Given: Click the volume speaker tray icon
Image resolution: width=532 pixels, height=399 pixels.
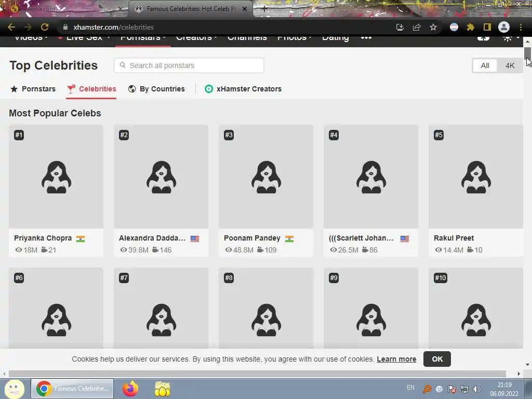Looking at the screenshot, I should click(x=477, y=389).
